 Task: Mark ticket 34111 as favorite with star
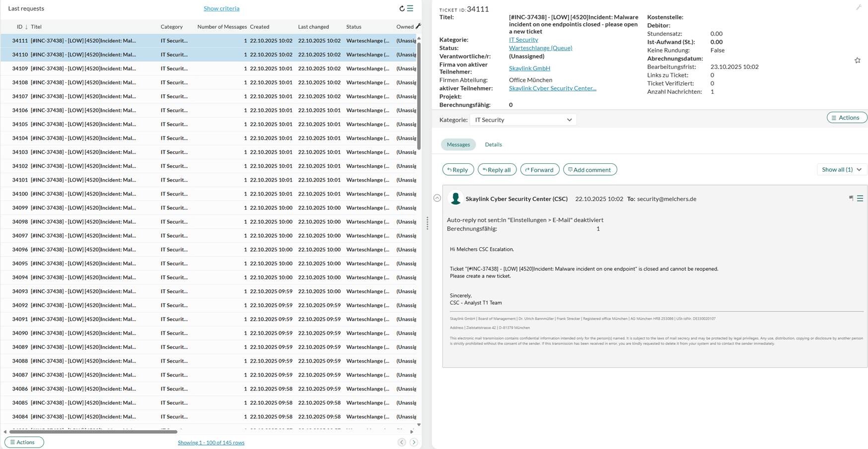[x=857, y=61]
